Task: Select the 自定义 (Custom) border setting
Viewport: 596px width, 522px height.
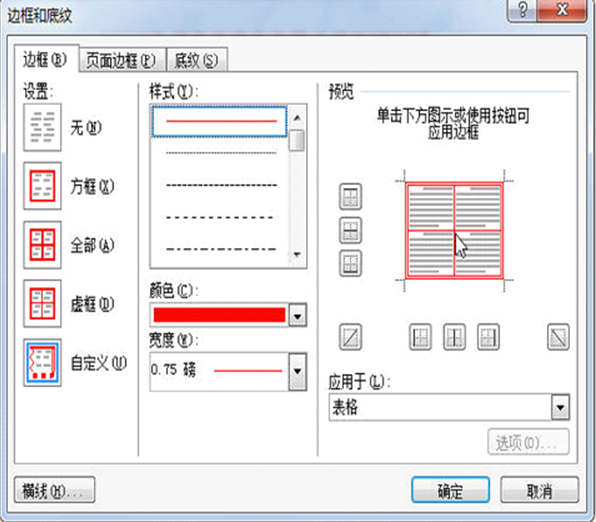Action: [42, 362]
